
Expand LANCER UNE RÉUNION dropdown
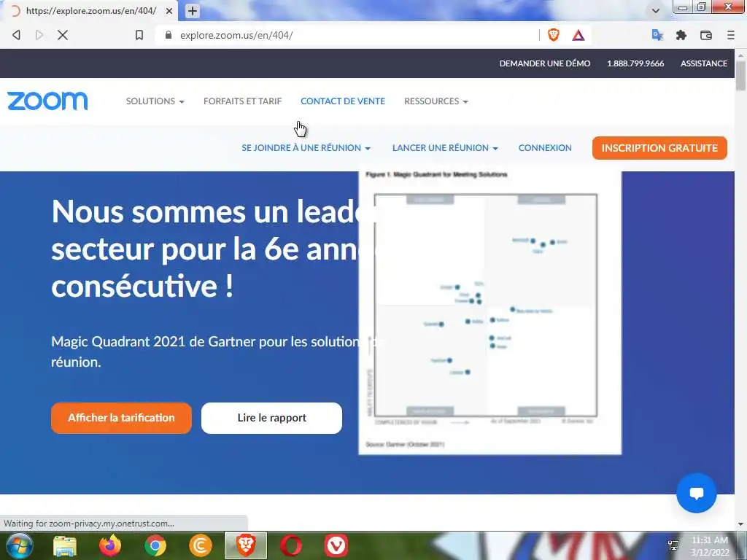[445, 147]
